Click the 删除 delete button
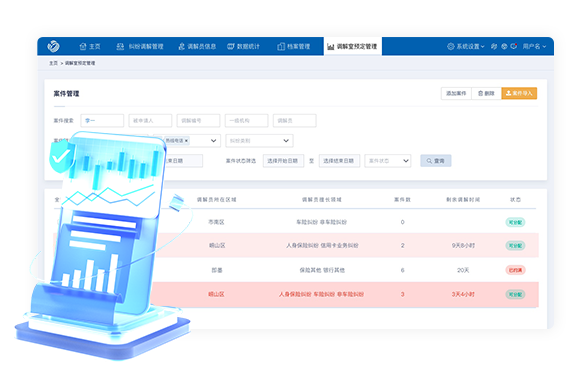Screen dimensions: 570x375 [486, 93]
